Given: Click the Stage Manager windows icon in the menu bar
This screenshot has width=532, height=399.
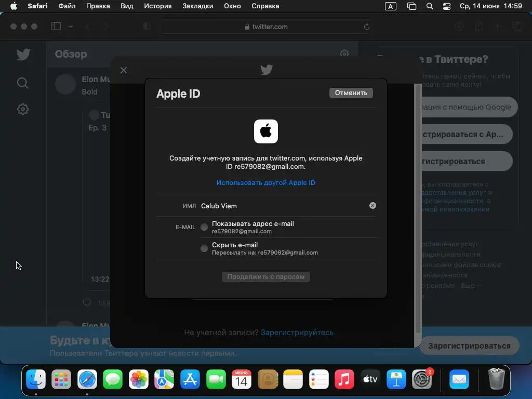Looking at the screenshot, I should pyautogui.click(x=411, y=6).
